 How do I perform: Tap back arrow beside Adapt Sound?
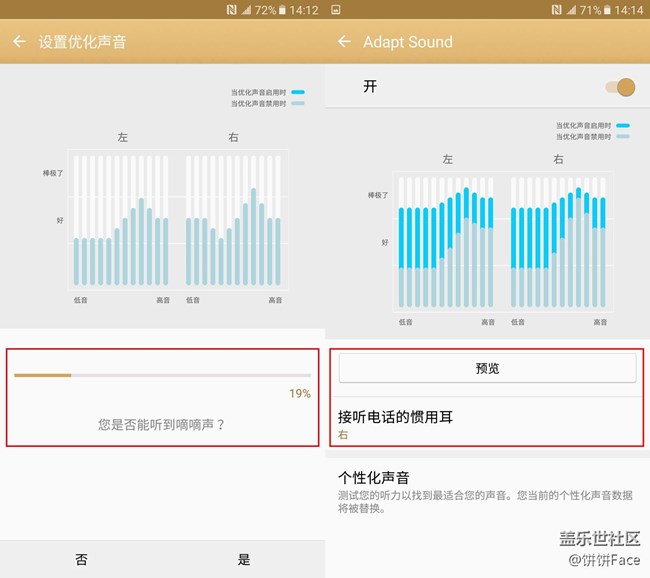tap(344, 42)
